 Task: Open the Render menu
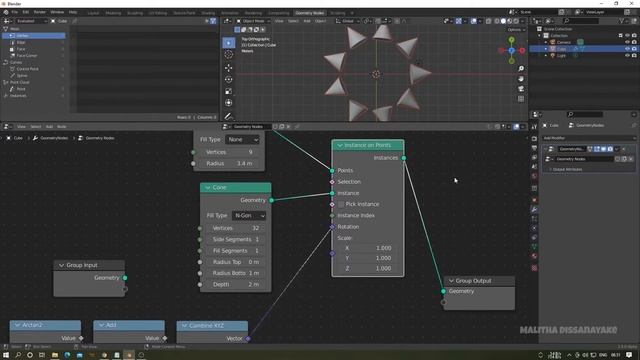pos(40,12)
